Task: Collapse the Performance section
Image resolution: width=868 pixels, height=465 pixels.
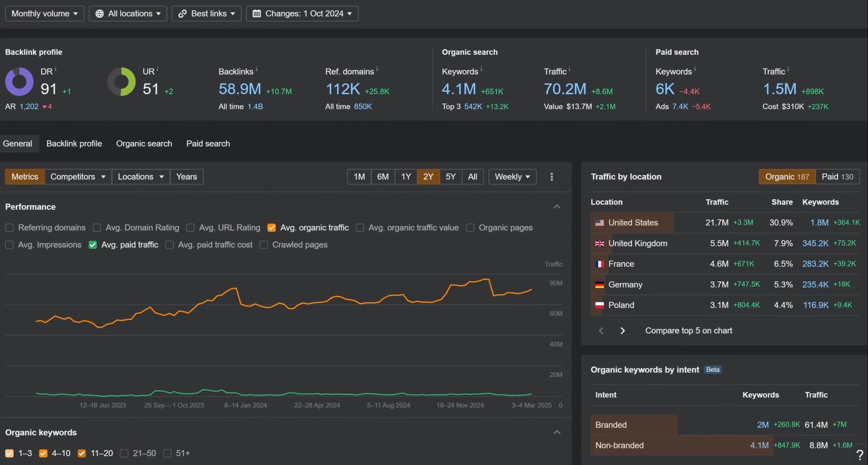Action: coord(557,207)
